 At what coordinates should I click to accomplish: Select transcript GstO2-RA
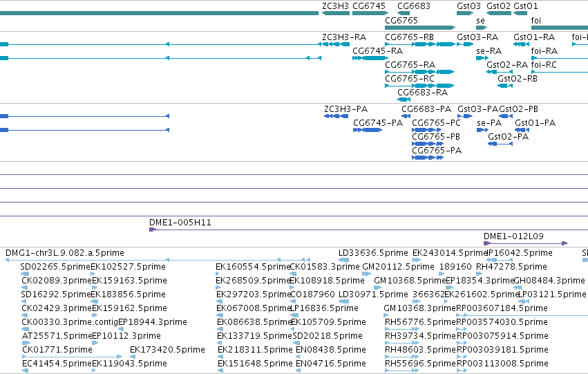[x=500, y=72]
